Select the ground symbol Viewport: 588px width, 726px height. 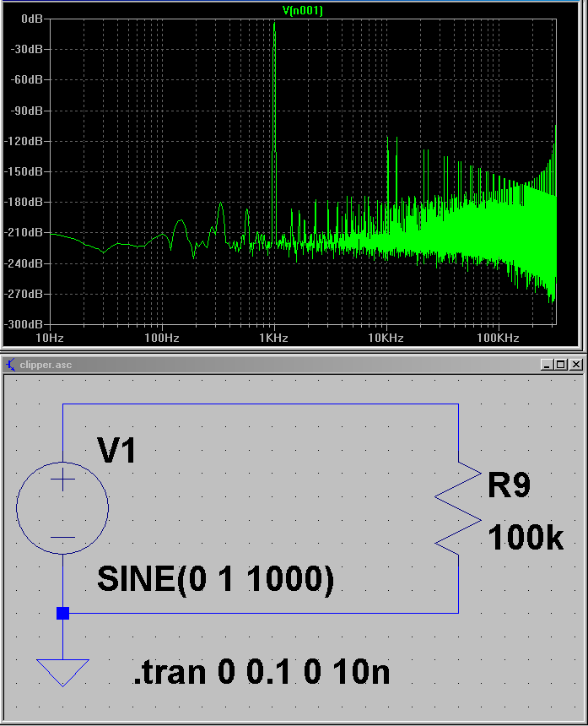tap(62, 673)
